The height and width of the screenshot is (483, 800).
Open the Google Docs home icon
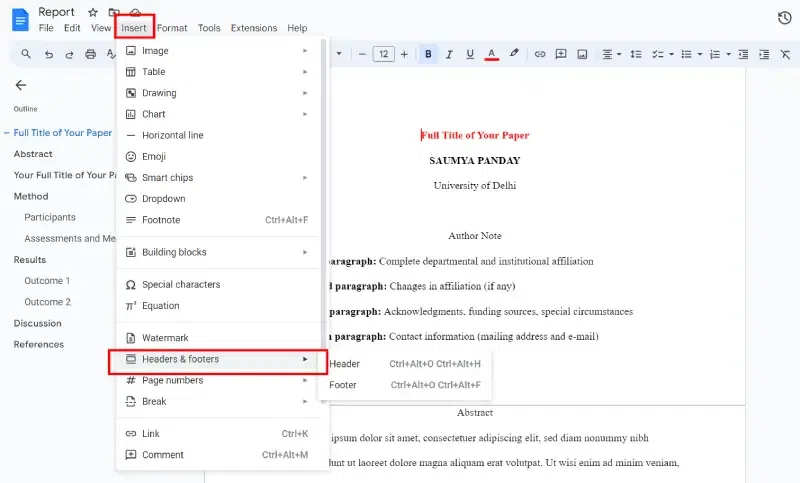tap(20, 20)
